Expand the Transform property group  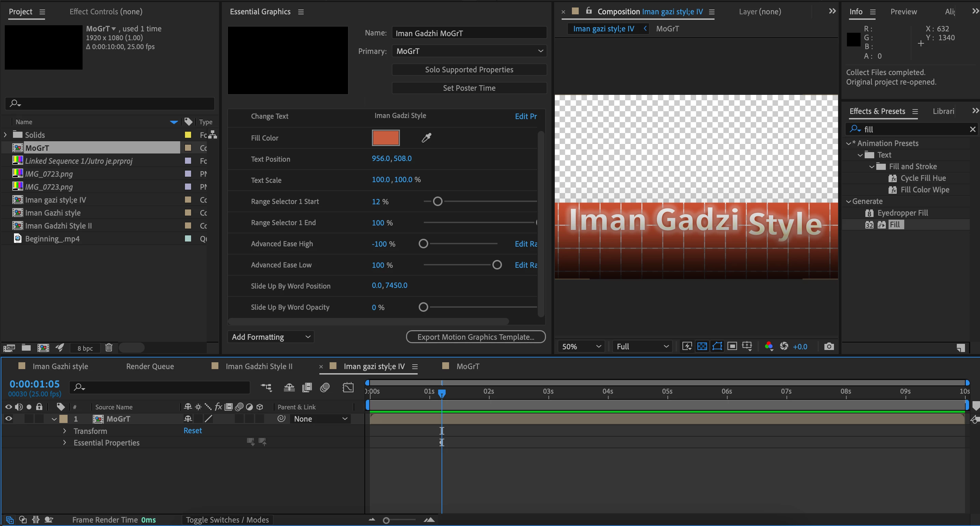tap(64, 431)
